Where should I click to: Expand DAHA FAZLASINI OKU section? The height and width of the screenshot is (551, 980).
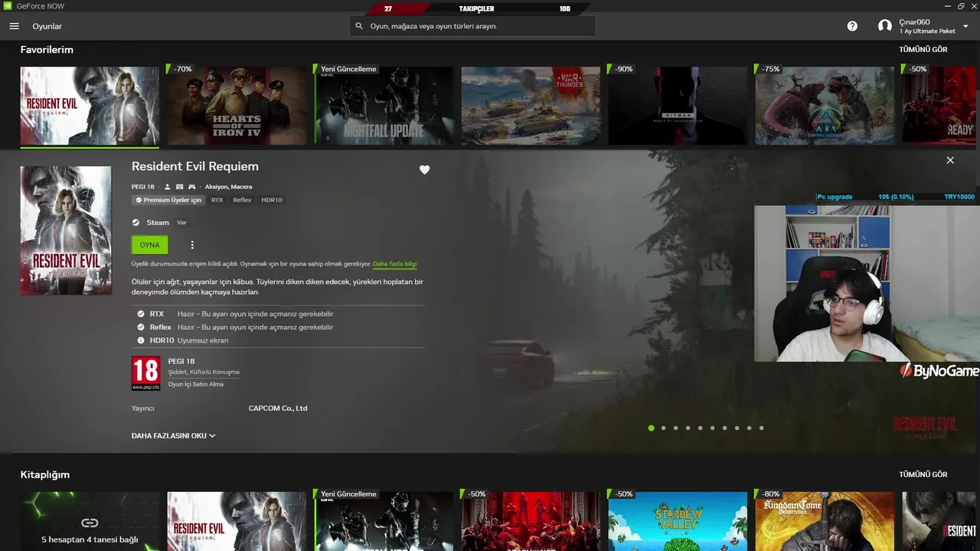point(174,435)
